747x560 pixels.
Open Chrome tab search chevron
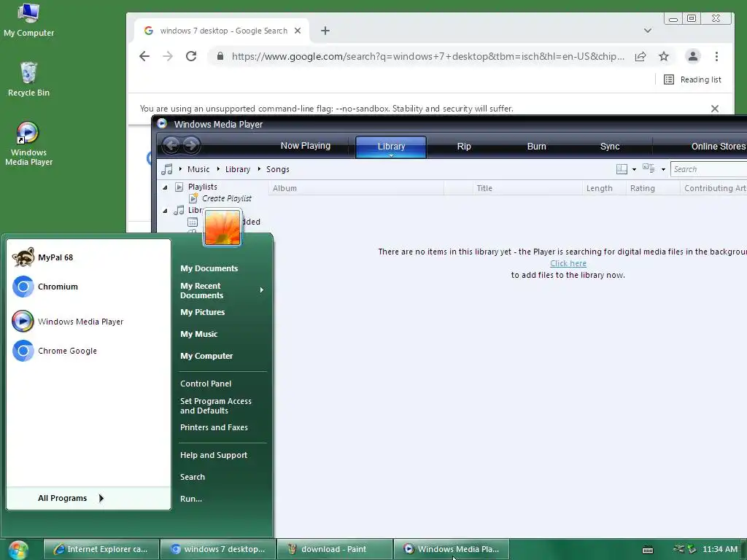tap(648, 31)
